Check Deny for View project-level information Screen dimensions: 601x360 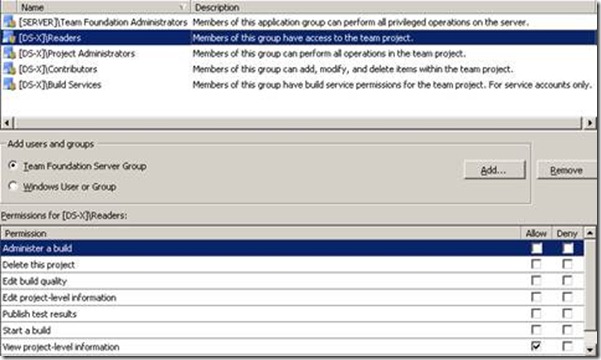[x=567, y=347]
